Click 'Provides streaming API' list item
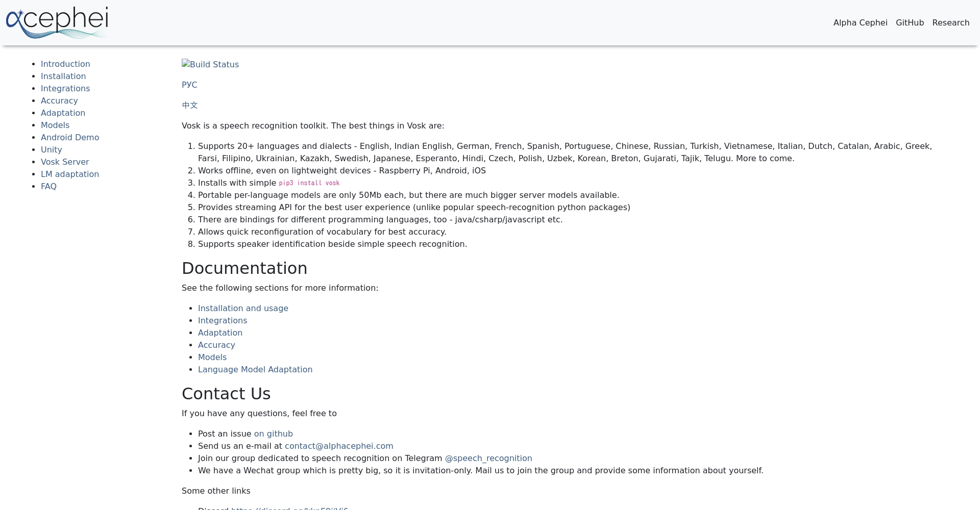 point(414,207)
